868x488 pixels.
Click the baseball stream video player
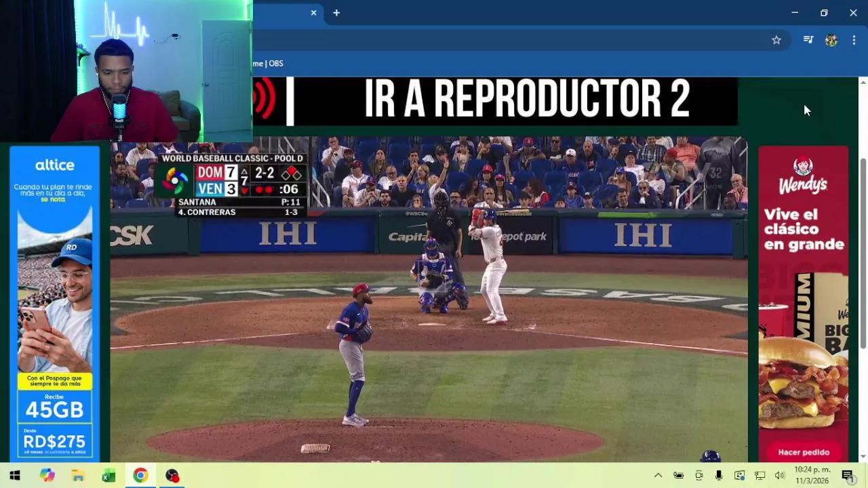tap(429, 300)
